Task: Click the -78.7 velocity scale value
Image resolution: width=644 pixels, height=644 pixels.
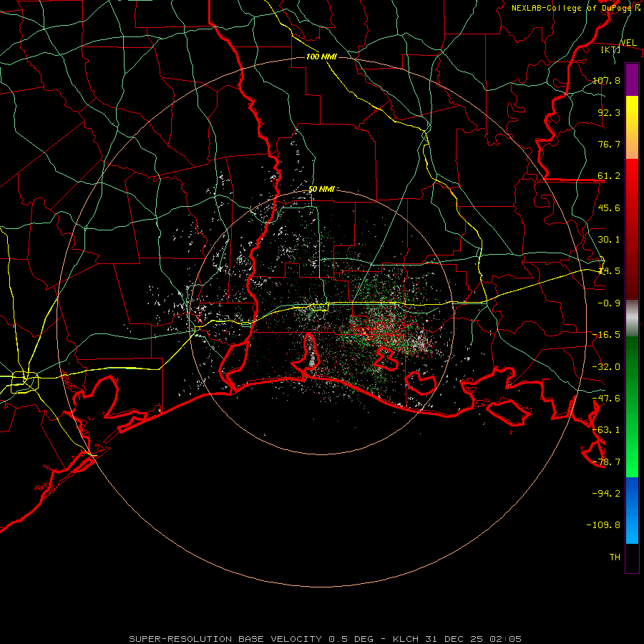Action: point(606,462)
